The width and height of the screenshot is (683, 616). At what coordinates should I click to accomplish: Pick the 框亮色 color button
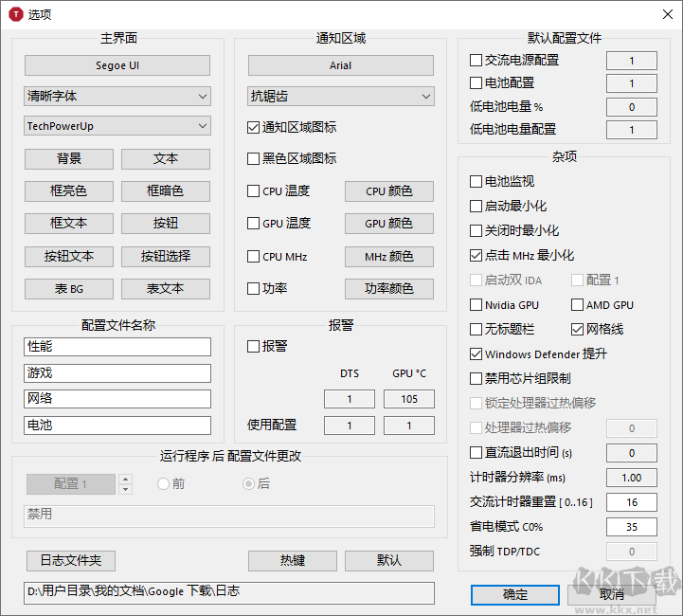[x=69, y=191]
